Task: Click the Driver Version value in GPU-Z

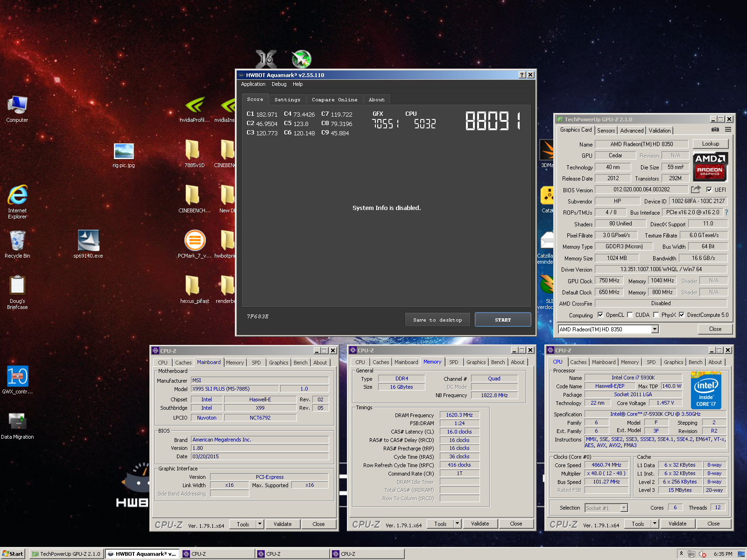Action: point(661,269)
